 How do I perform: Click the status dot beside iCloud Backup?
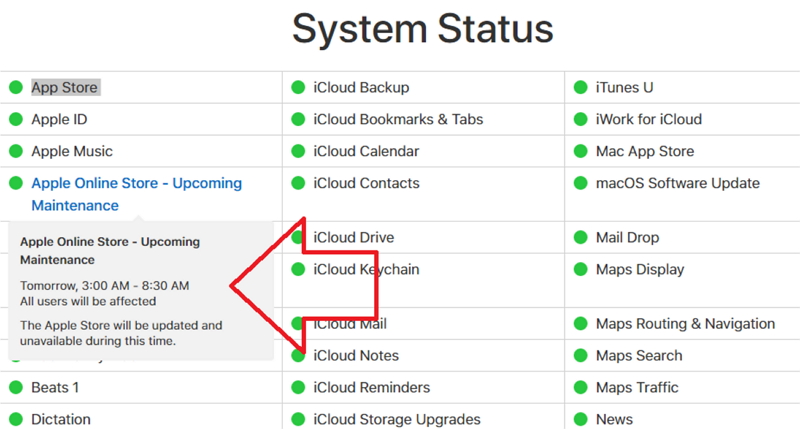tap(298, 88)
